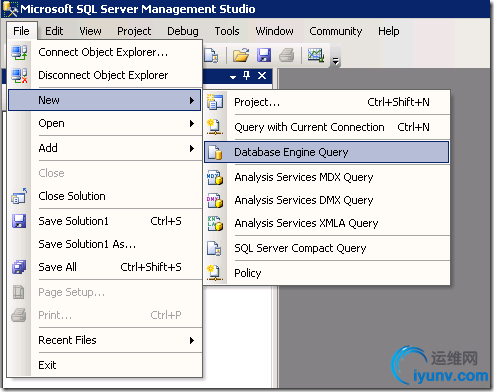Click the New Project icon in submenu
The width and height of the screenshot is (494, 392).
coord(215,102)
